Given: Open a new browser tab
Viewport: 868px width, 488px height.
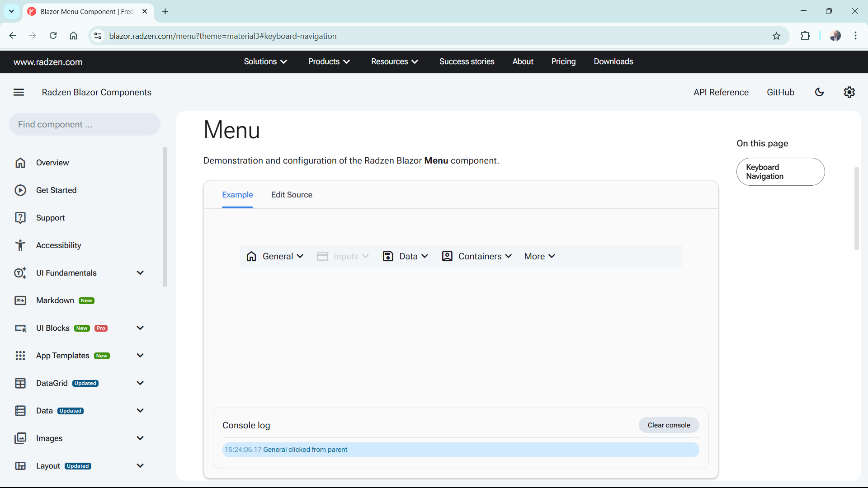Looking at the screenshot, I should [x=165, y=11].
